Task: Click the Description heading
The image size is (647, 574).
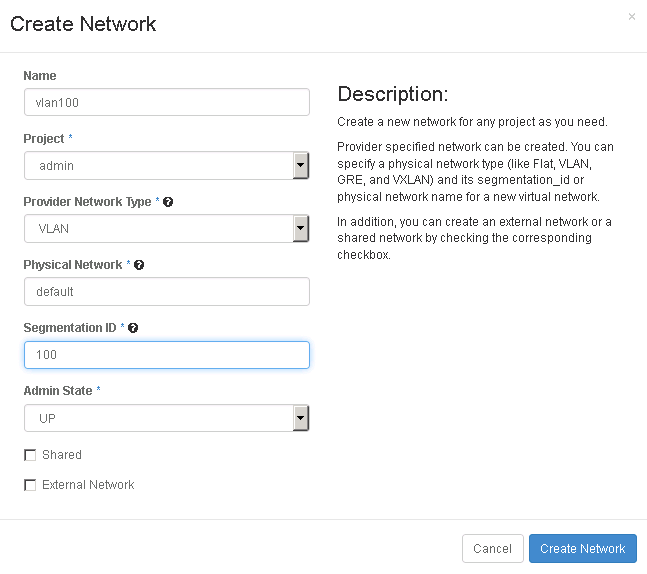Action: (392, 95)
